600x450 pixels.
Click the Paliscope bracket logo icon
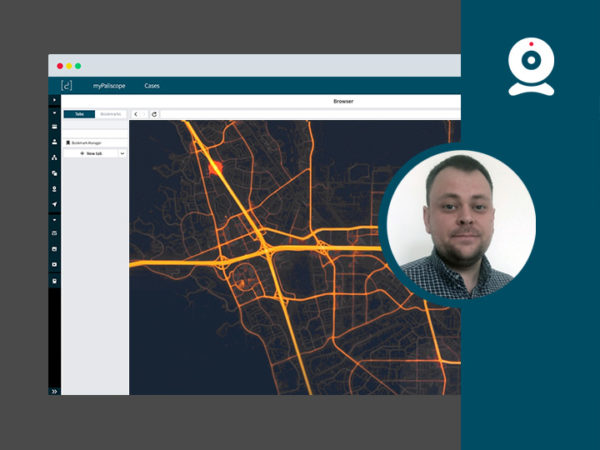point(66,86)
